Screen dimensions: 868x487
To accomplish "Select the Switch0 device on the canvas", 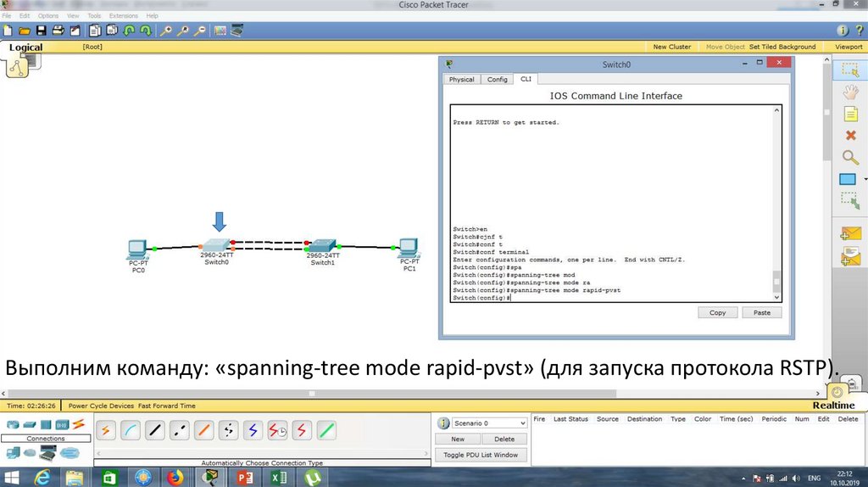I will pyautogui.click(x=216, y=245).
